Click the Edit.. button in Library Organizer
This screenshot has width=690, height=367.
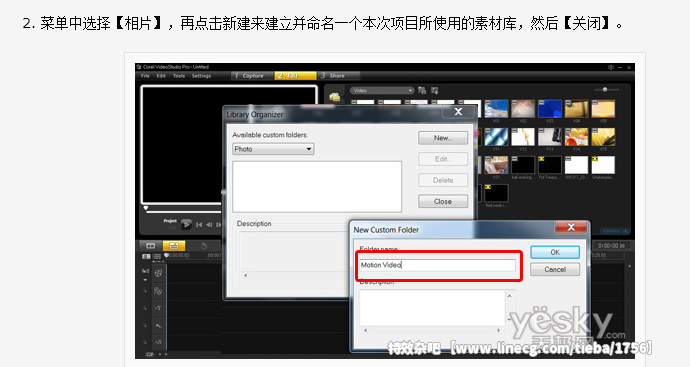[443, 159]
